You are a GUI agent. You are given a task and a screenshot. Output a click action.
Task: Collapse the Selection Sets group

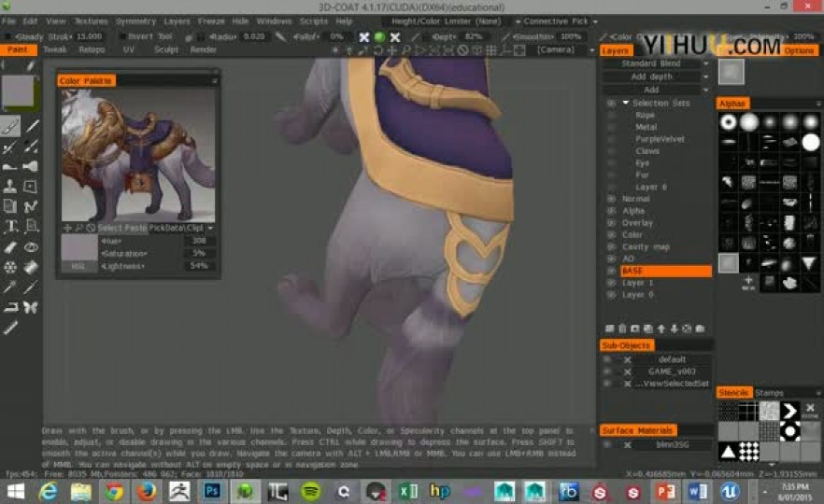pos(625,103)
